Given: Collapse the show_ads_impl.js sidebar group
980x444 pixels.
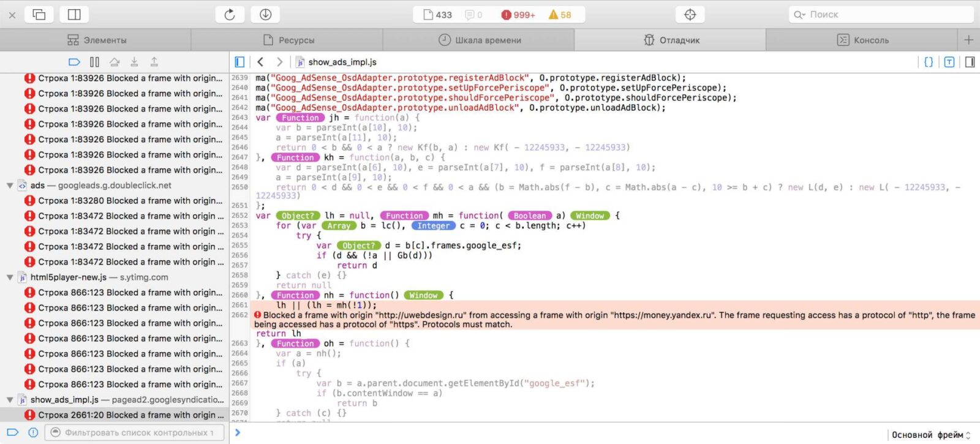Looking at the screenshot, I should pos(10,400).
